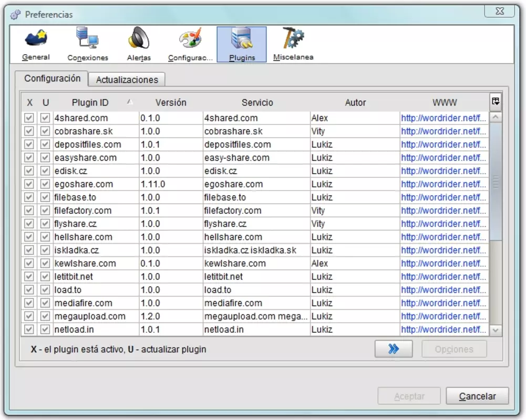Screen dimensions: 526x420
Task: Click the vertical scrollbar thumb in plugin list
Action: [496, 182]
